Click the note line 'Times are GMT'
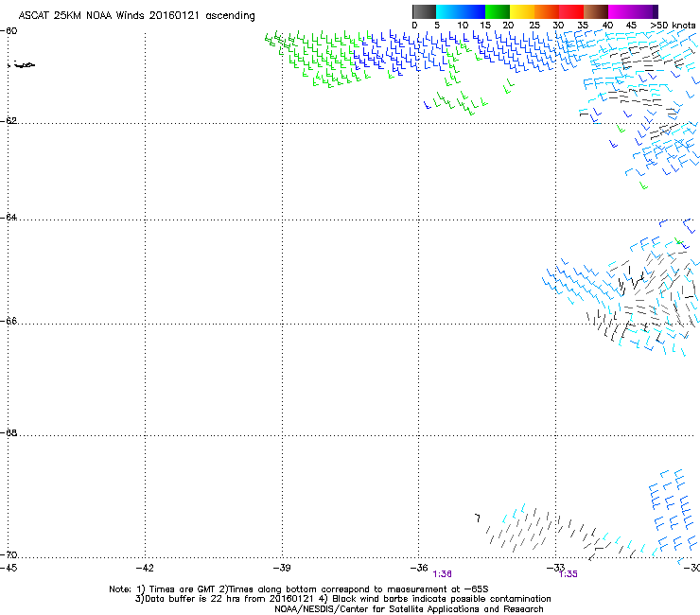This screenshot has height=615, width=700. [183, 589]
